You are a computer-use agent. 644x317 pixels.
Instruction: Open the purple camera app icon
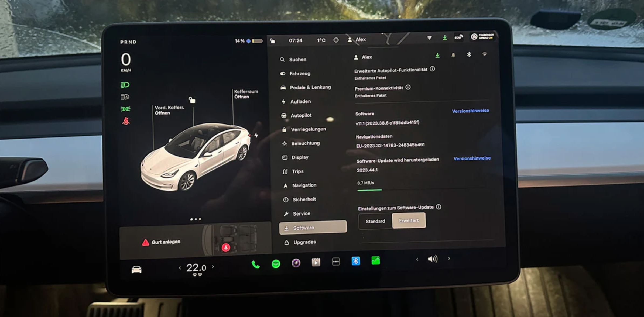click(296, 263)
